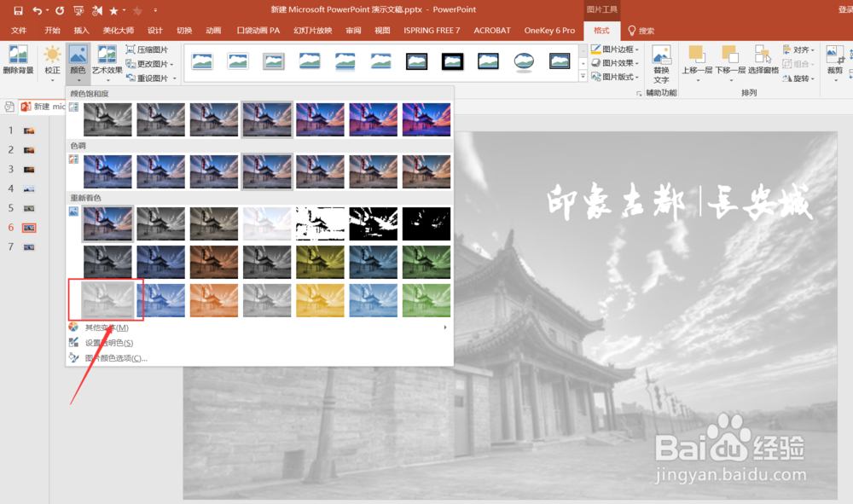Click the Undo arrow icon
The height and width of the screenshot is (504, 853).
(38, 9)
